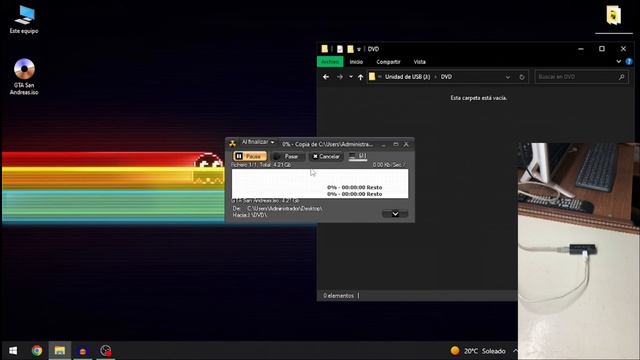Launch Google Chrome from taskbar
This screenshot has width=640, height=360.
[37, 351]
